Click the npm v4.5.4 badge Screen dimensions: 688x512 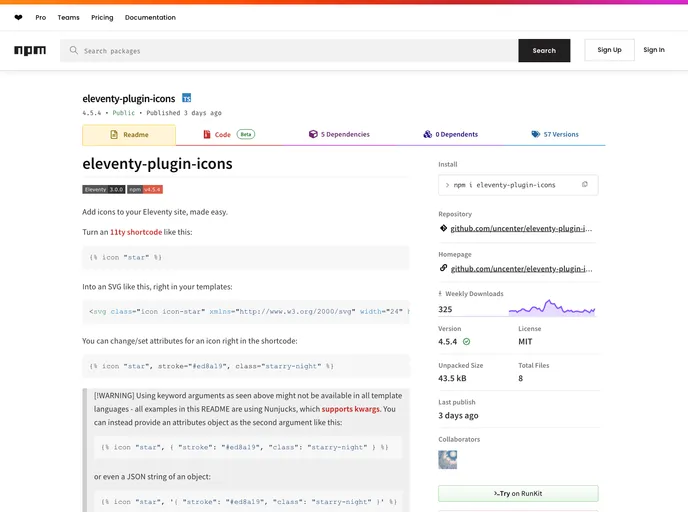coord(145,190)
